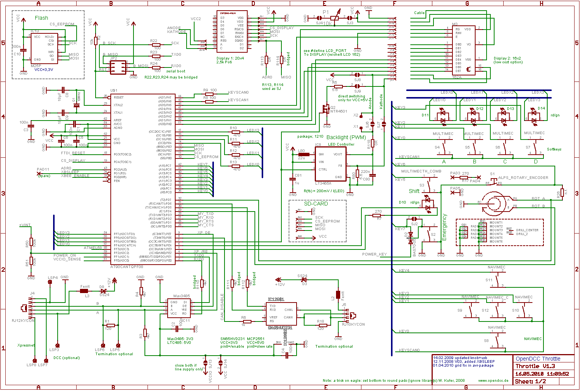Click the 'SD-CARD' box title
The image size is (581, 392).
point(316,204)
